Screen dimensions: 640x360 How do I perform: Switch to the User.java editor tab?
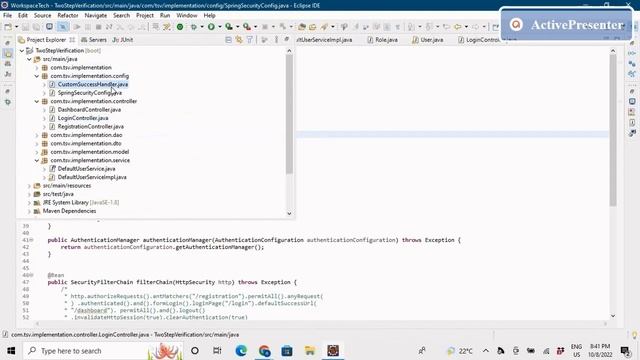tap(428, 40)
